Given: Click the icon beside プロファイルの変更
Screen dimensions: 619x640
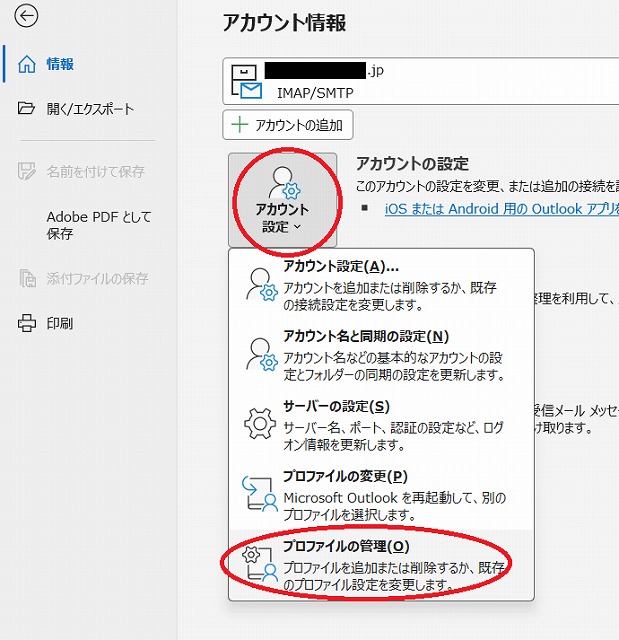Looking at the screenshot, I should coord(260,493).
